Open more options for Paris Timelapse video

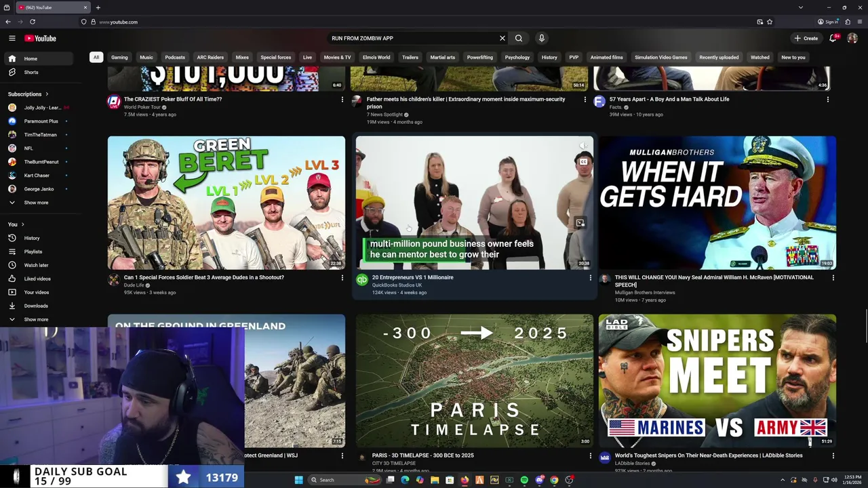[x=590, y=456]
